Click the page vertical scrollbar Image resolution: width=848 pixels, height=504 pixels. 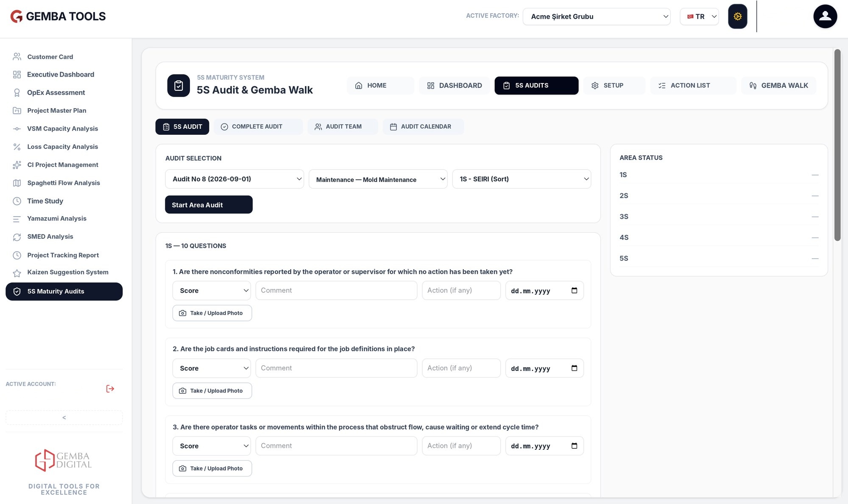pos(837,145)
